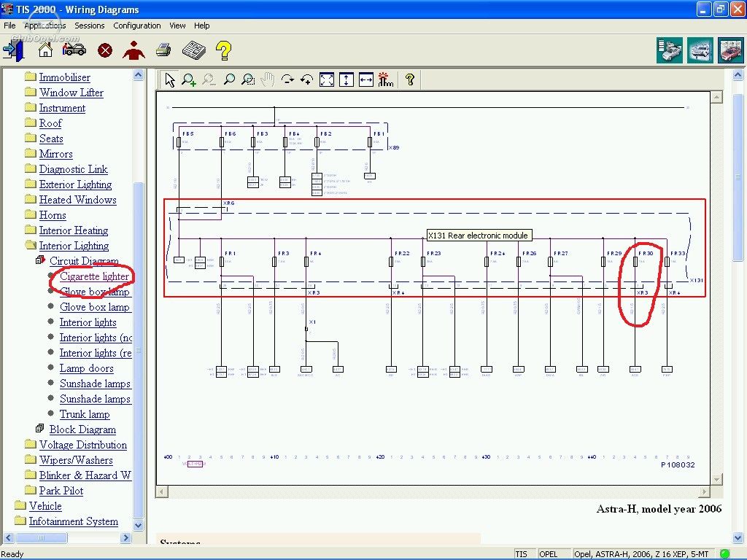Click tree panel horizontal scroll right arrow
This screenshot has width=747, height=560.
(x=126, y=537)
